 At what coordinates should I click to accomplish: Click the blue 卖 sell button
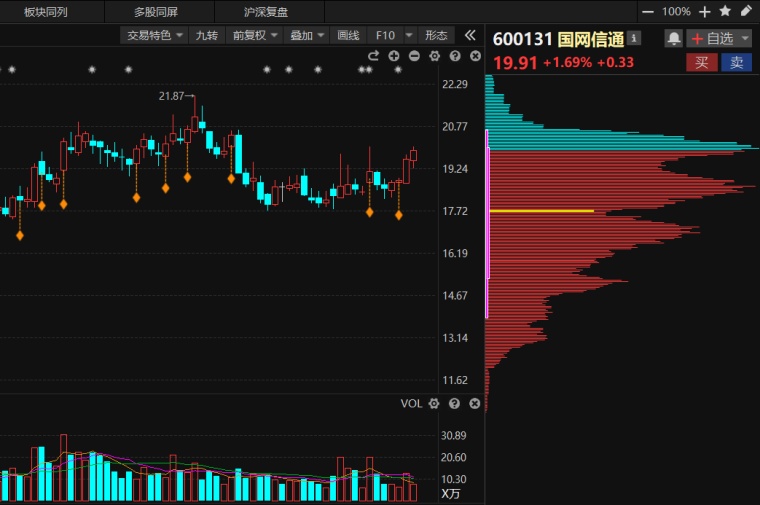pyautogui.click(x=736, y=63)
